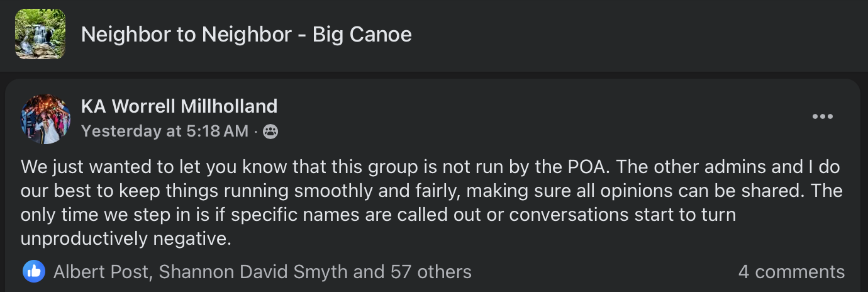The height and width of the screenshot is (292, 868).
Task: Open the post options three-dot menu
Action: pyautogui.click(x=822, y=116)
